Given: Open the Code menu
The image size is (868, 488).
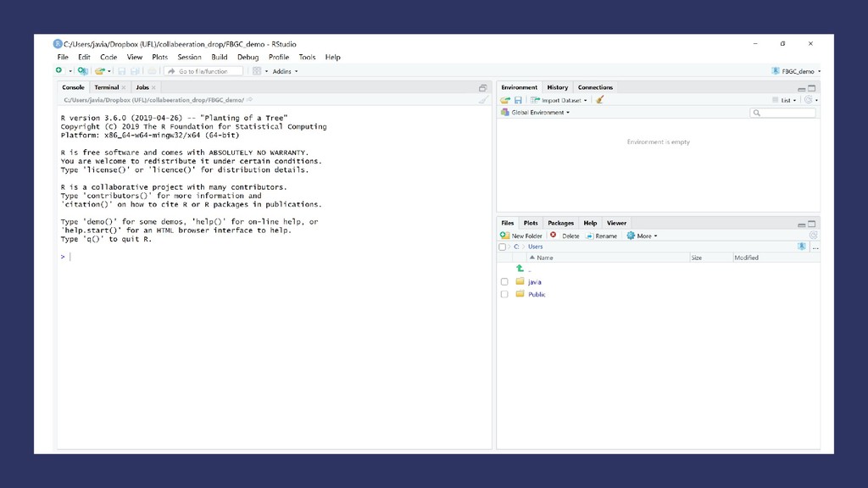Looking at the screenshot, I should pyautogui.click(x=108, y=57).
